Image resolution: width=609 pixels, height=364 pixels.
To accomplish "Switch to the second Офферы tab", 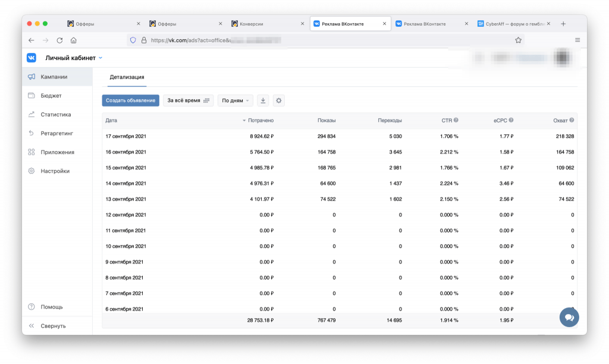I will pos(185,24).
